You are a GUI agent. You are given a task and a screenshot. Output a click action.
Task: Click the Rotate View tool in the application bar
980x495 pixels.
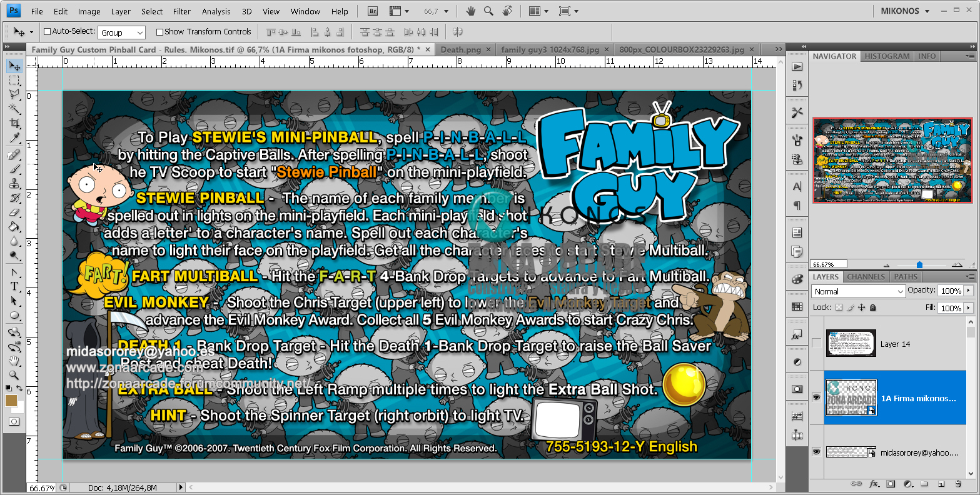tap(507, 11)
